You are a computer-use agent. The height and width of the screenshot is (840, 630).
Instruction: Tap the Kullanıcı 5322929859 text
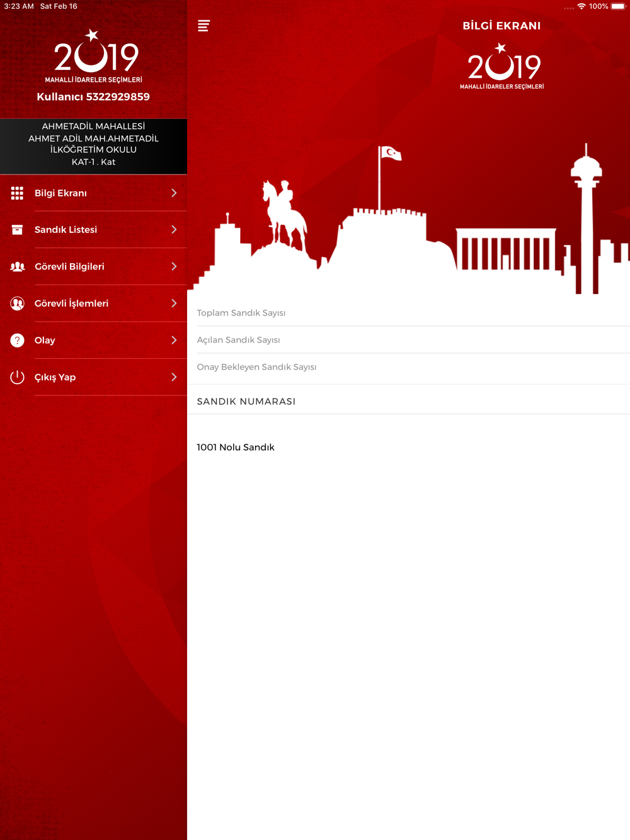point(93,97)
